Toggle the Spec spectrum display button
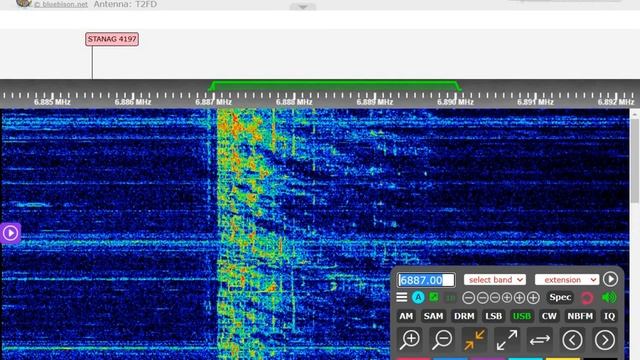The height and width of the screenshot is (360, 640). [x=560, y=298]
